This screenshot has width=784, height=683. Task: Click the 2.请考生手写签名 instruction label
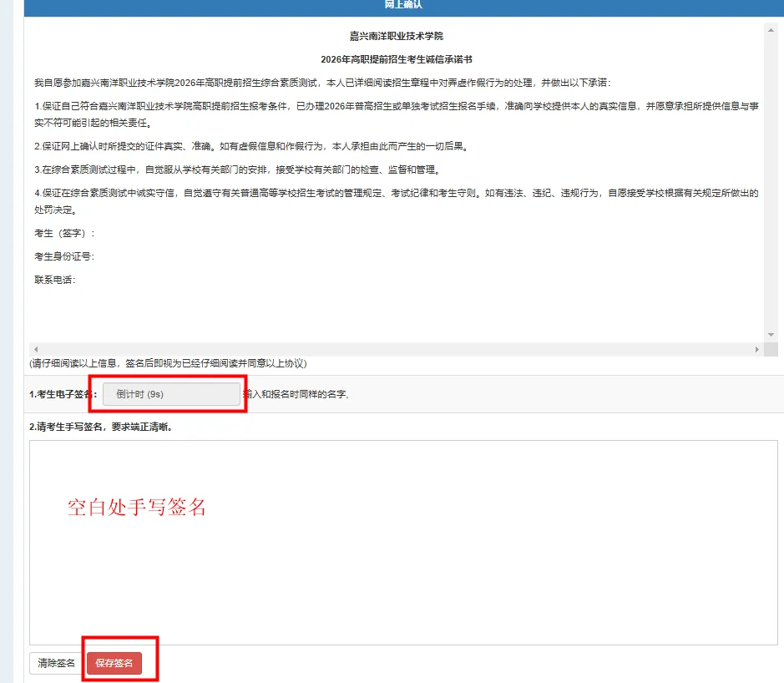coord(106,427)
